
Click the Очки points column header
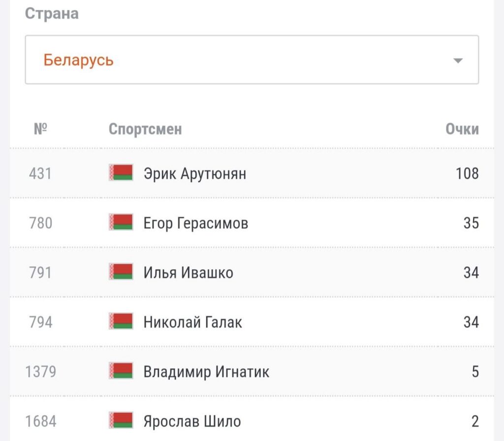click(462, 129)
